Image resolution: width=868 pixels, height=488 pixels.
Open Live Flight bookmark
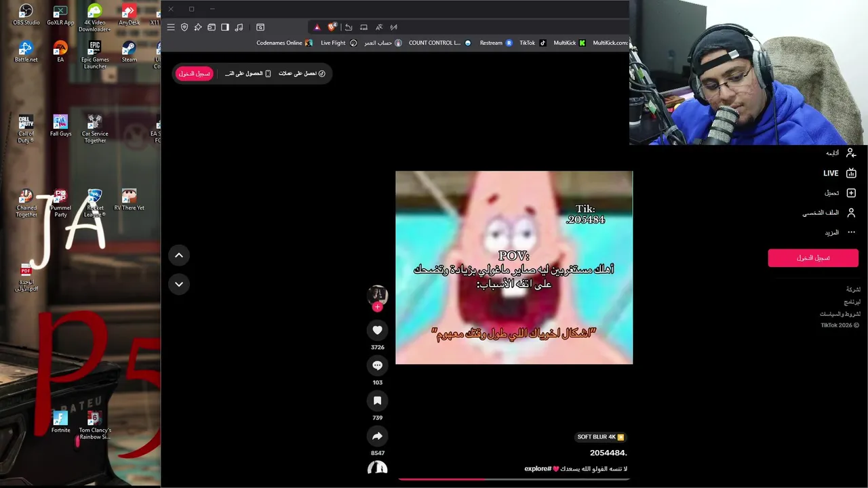pyautogui.click(x=338, y=43)
